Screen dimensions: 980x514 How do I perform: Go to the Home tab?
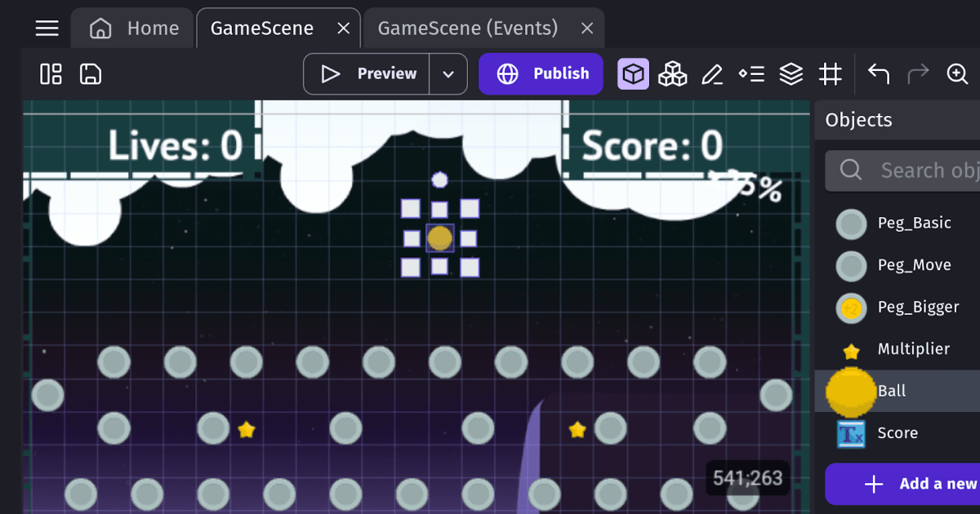point(131,27)
